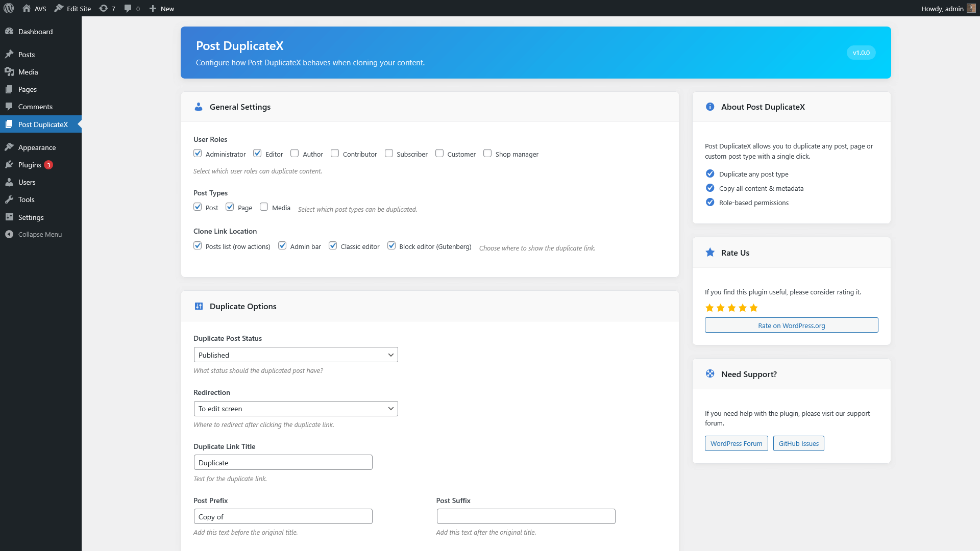Click Rate on WordPress.org button
Image resolution: width=980 pixels, height=551 pixels.
[x=792, y=325]
